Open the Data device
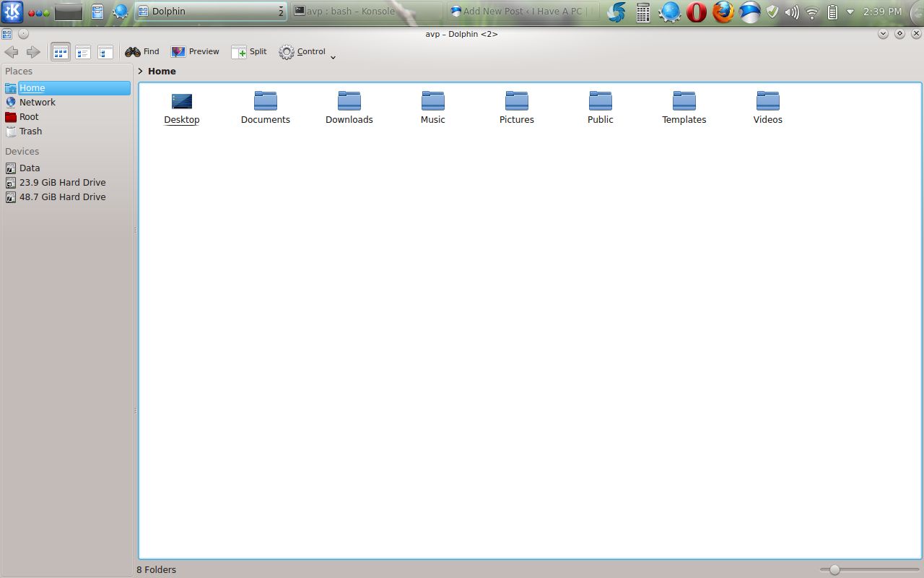This screenshot has width=924, height=578. tap(67, 168)
